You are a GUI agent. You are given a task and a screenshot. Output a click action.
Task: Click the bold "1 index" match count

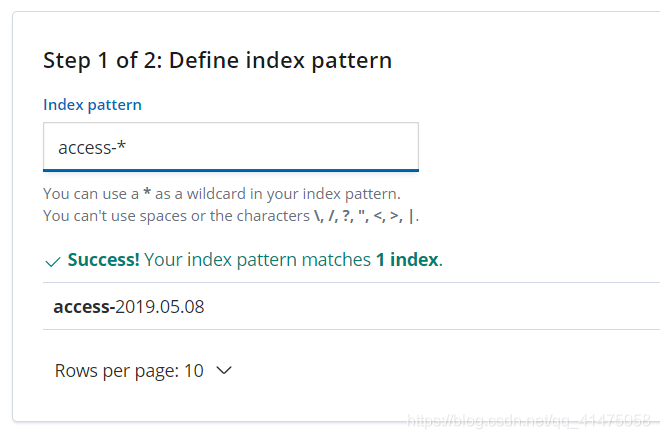pyautogui.click(x=407, y=260)
